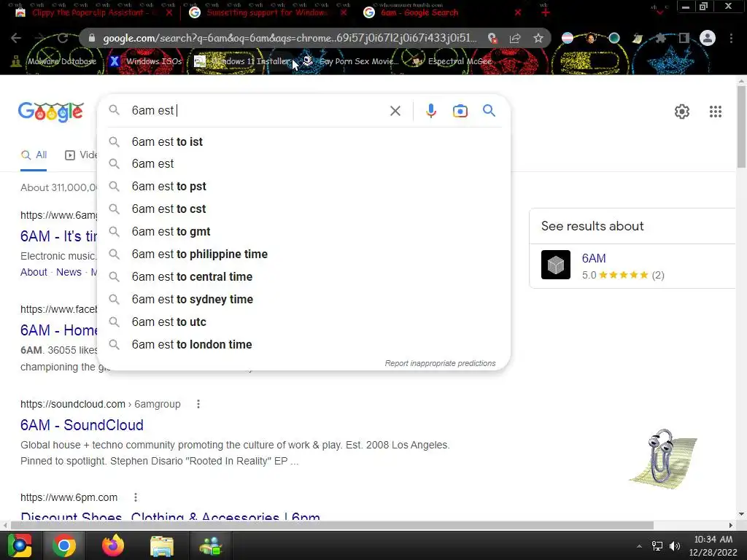Viewport: 747px width, 560px height.
Task: Open Espectral McGee bookmark
Action: coord(452,61)
